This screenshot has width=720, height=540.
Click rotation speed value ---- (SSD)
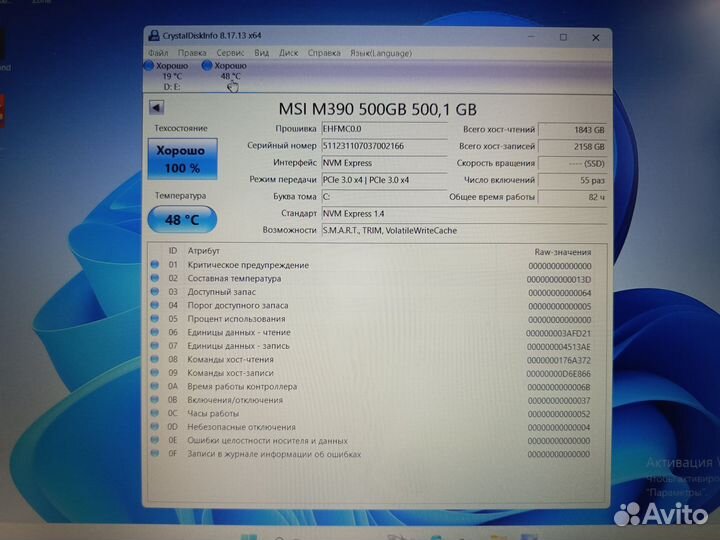[573, 163]
